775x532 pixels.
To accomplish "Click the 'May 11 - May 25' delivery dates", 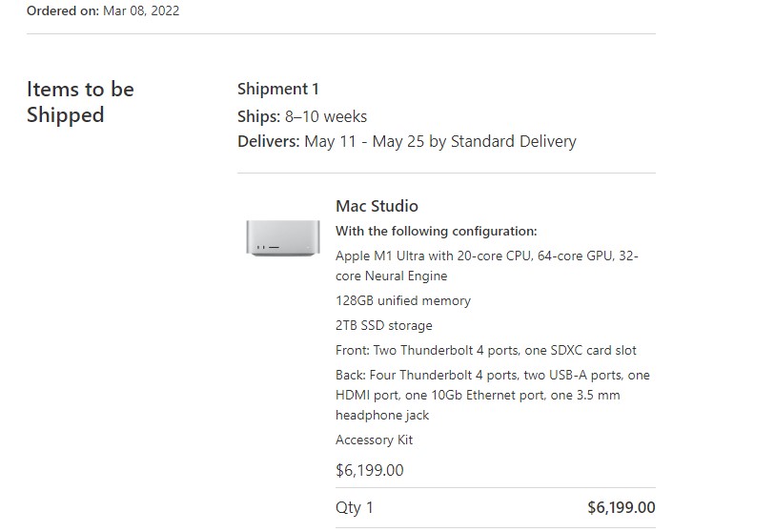I will click(363, 141).
